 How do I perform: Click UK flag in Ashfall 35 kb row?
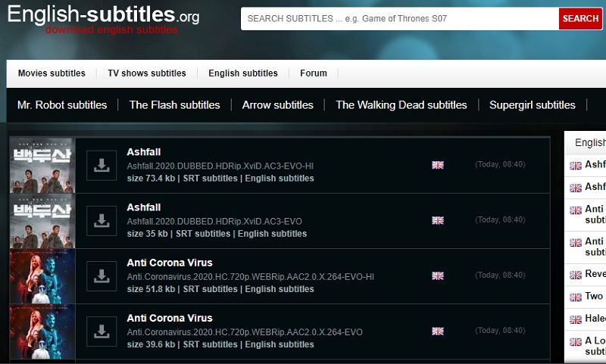(x=438, y=220)
